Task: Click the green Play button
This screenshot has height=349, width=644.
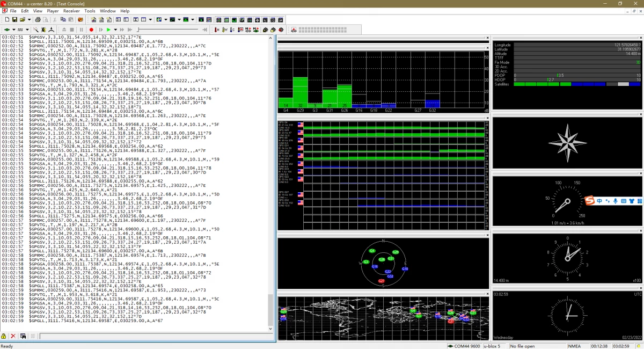Action: 108,30
